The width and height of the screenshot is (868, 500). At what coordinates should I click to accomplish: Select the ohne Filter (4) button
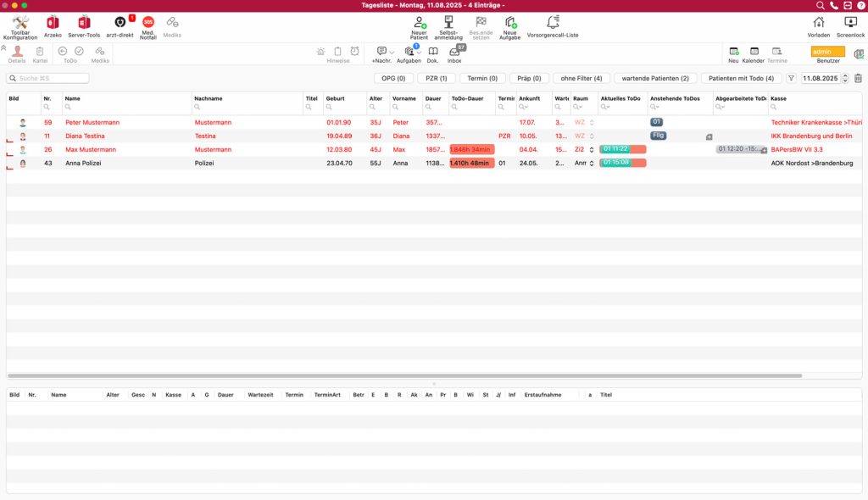coord(581,78)
